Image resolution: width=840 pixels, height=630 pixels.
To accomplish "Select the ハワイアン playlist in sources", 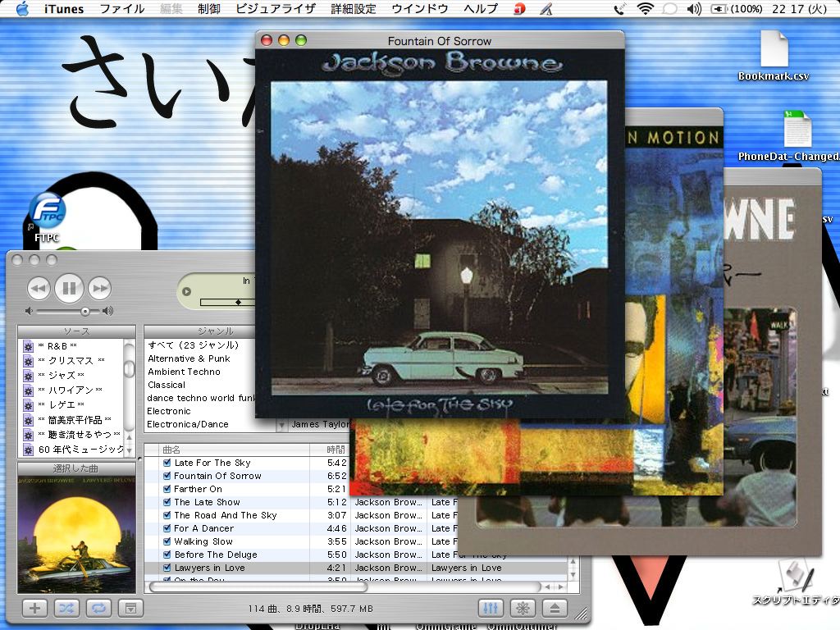I will point(70,390).
